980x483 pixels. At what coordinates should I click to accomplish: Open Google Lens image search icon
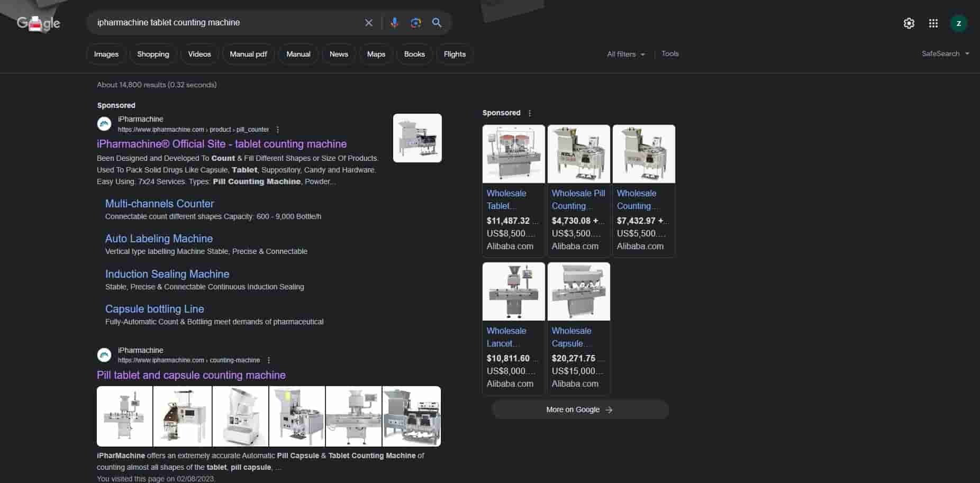point(416,23)
